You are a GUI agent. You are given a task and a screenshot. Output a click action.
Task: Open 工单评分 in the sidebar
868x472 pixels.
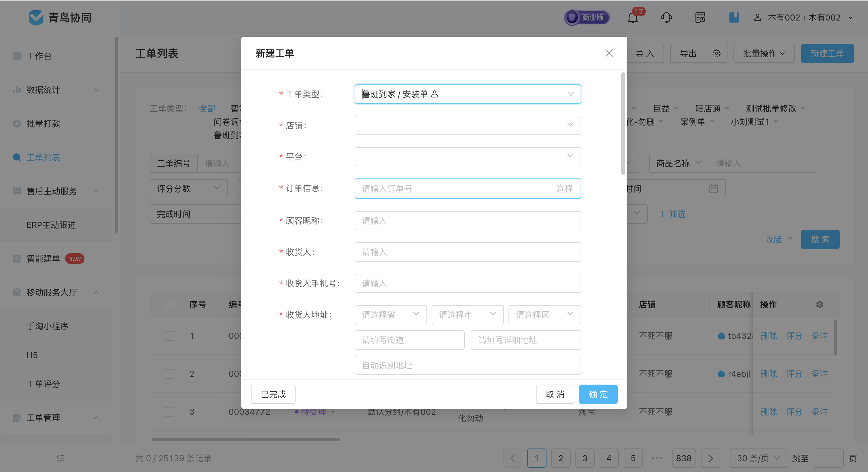(43, 384)
